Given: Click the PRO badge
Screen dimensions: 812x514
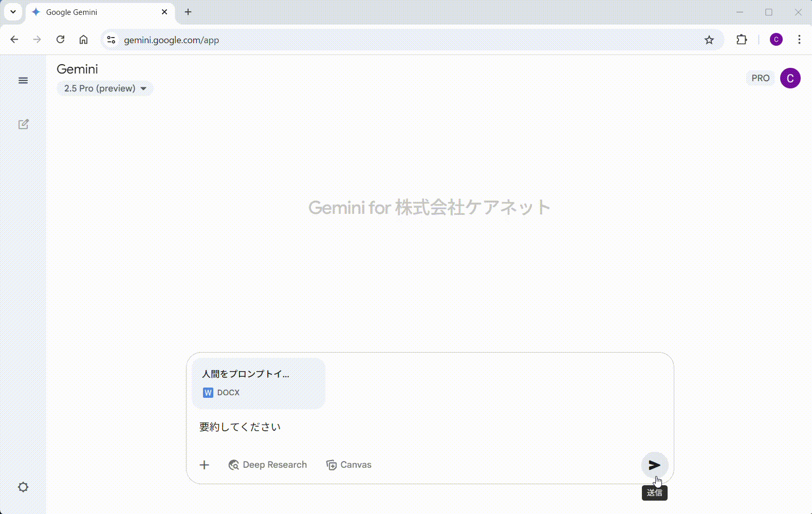Looking at the screenshot, I should tap(760, 78).
